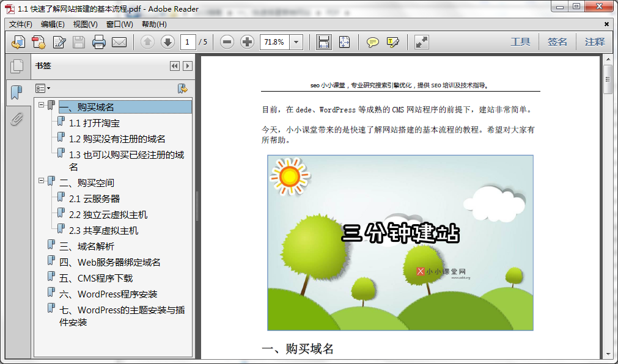Click the Send email envelope icon

click(119, 42)
